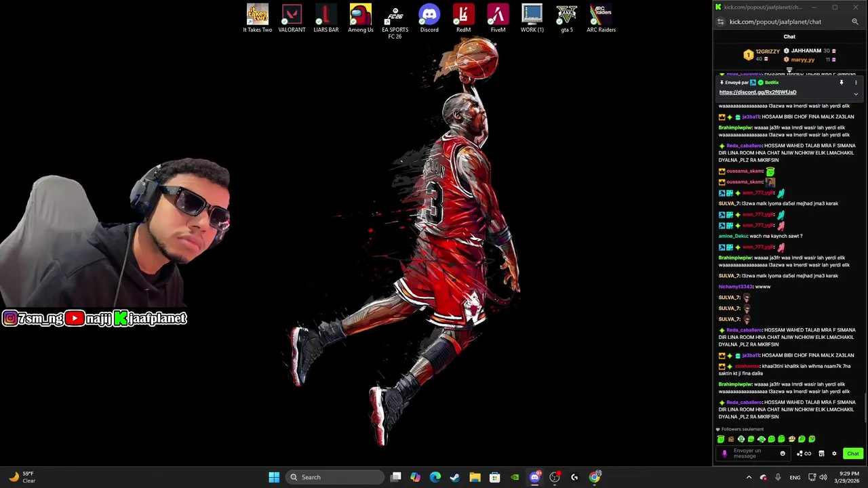Launch Discord from the desktop shortcut
868x488 pixels.
pos(429,18)
